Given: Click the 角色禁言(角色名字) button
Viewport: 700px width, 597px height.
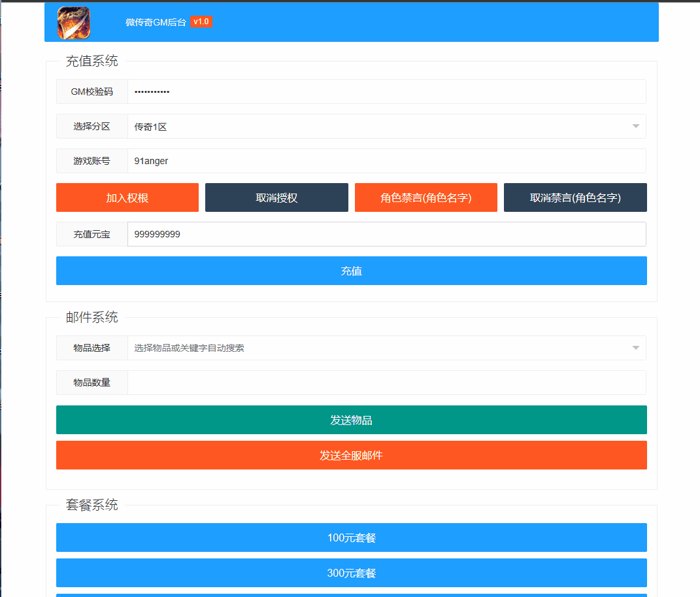Looking at the screenshot, I should pyautogui.click(x=425, y=197).
